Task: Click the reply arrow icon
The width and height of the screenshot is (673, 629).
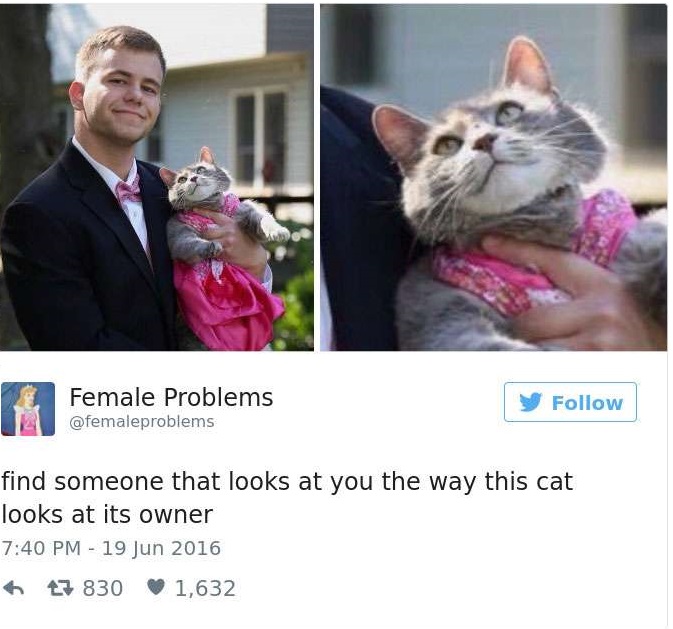Action: (13, 589)
